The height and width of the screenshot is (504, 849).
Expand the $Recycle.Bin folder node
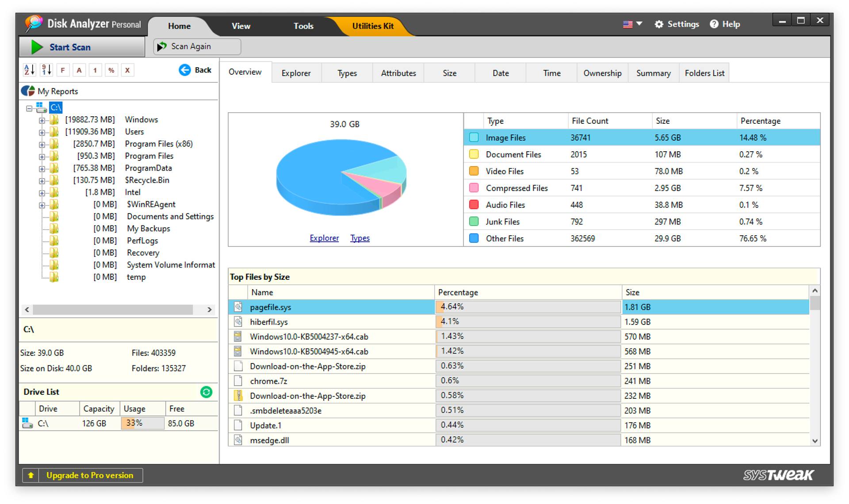42,181
